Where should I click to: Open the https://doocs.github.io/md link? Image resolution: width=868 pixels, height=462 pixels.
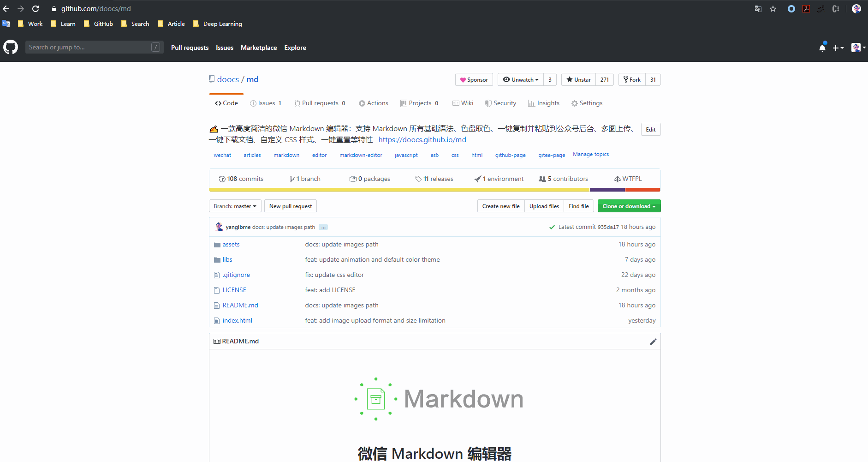(x=422, y=140)
